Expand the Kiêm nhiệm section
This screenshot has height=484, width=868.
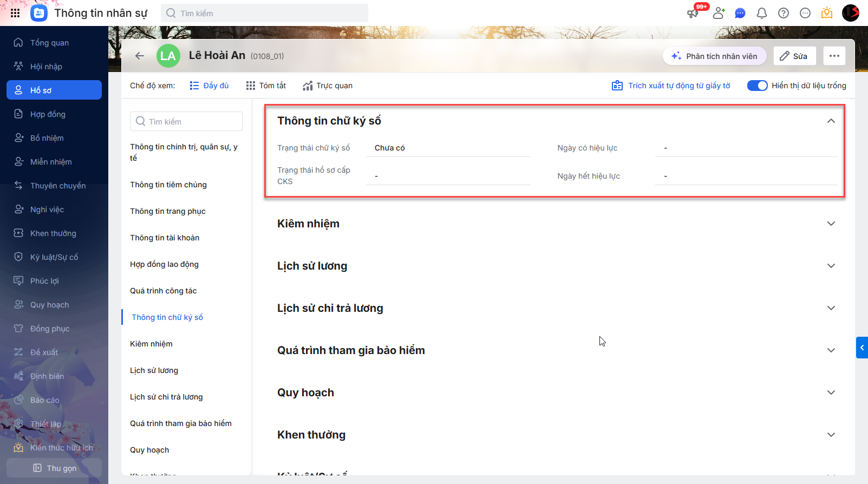click(831, 224)
